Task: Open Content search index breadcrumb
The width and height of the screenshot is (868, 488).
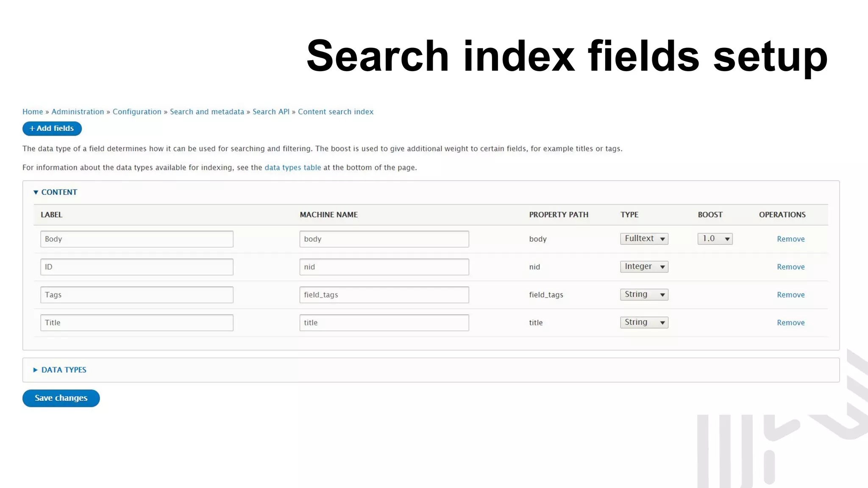Action: pyautogui.click(x=336, y=112)
